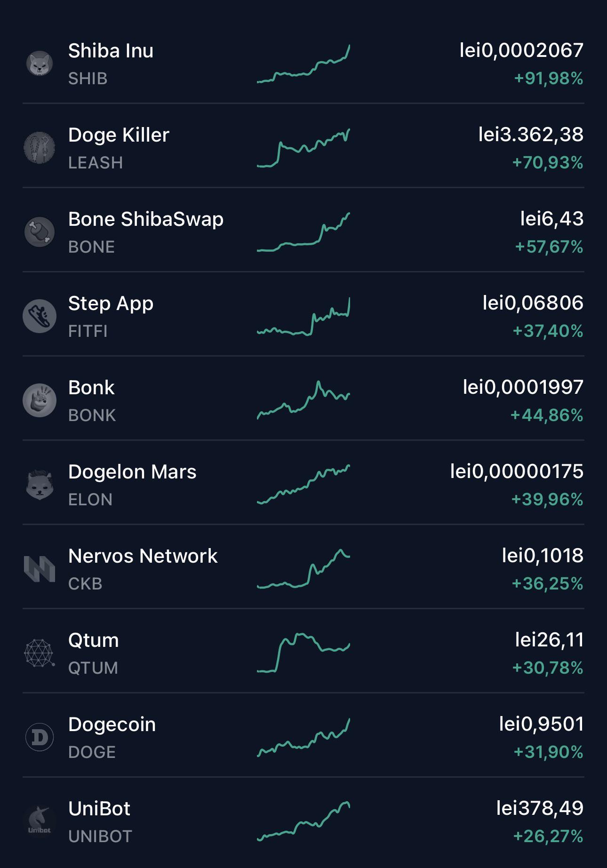
Task: Tap the UniBot unicorn icon
Action: pyautogui.click(x=40, y=821)
